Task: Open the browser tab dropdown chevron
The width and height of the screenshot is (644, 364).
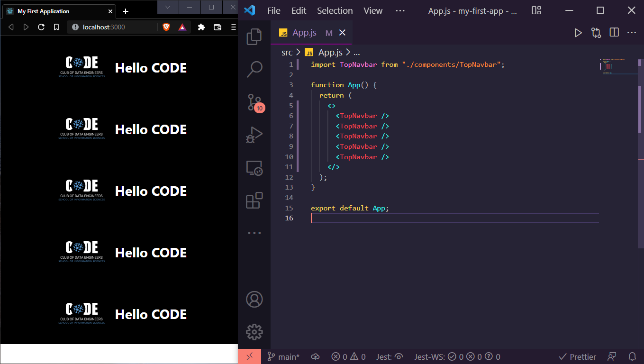Action: (168, 8)
